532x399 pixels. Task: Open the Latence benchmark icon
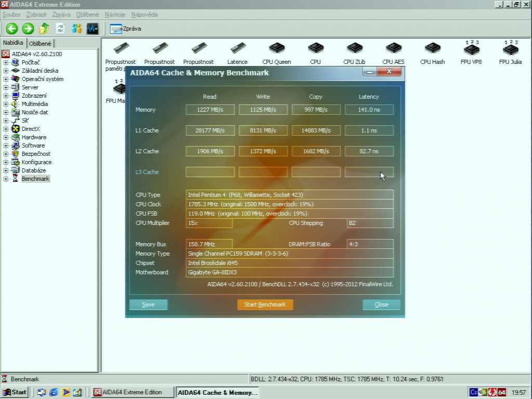coord(237,53)
